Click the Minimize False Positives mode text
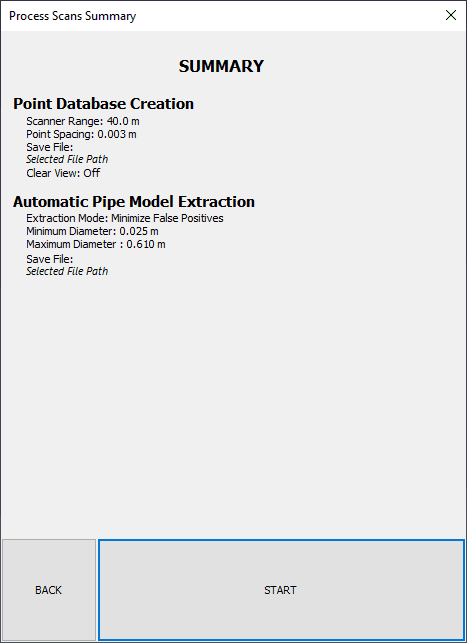The height and width of the screenshot is (643, 467). (167, 218)
